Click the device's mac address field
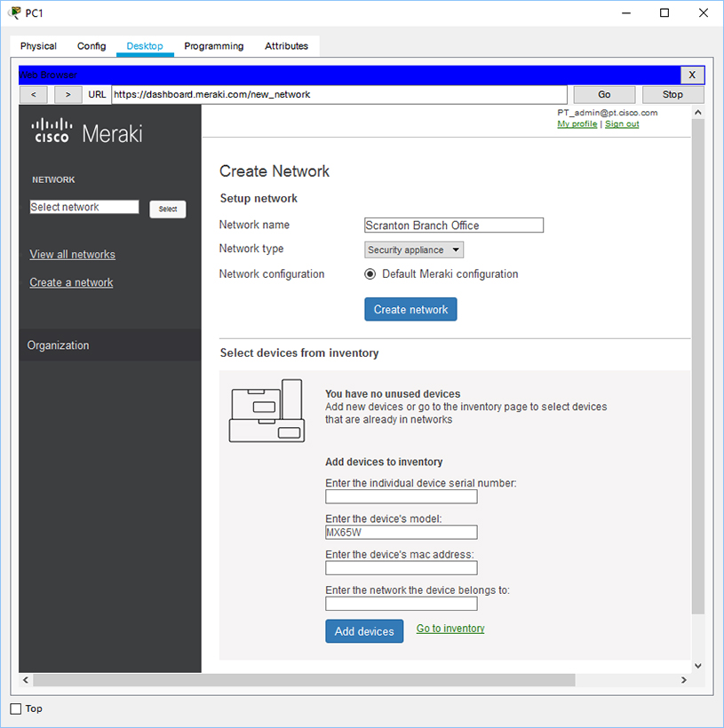Viewport: 724px width, 728px height. coord(402,568)
